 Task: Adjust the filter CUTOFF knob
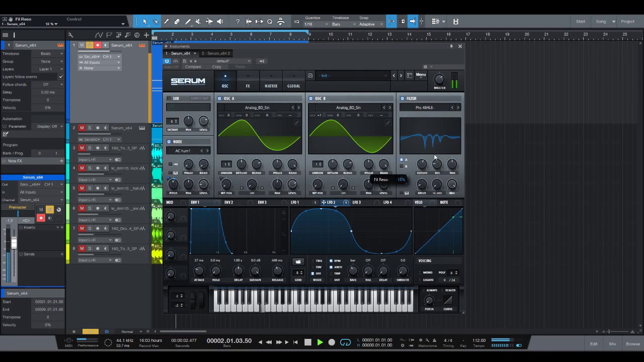(x=422, y=164)
